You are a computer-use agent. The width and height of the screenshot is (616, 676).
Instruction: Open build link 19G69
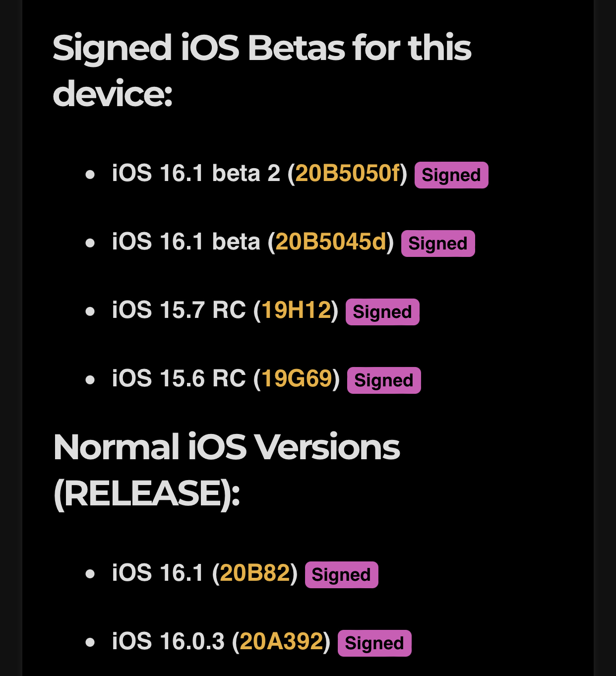[297, 379]
